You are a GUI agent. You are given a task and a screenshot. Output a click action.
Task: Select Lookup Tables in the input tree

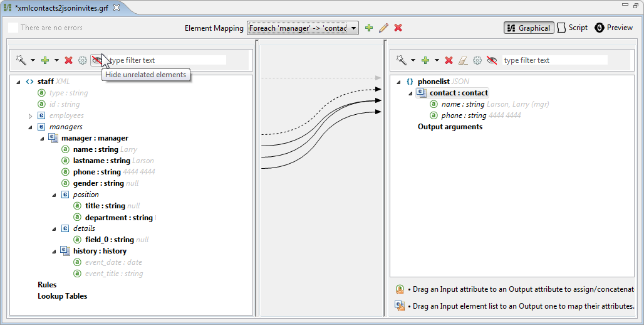[62, 296]
